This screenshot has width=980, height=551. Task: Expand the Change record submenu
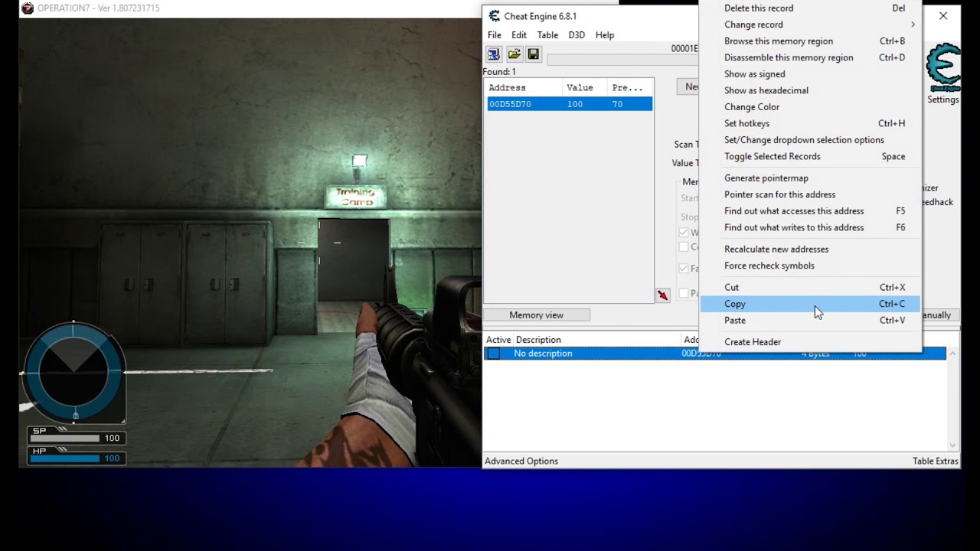tap(753, 24)
